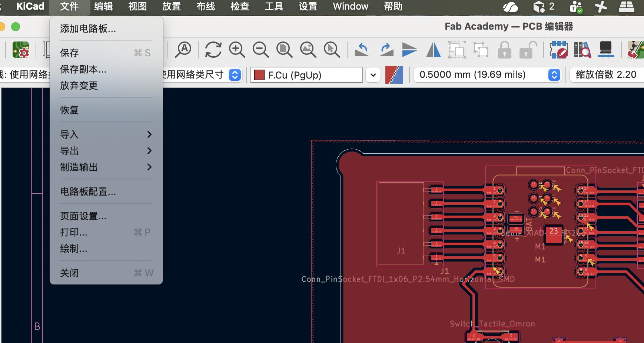The image size is (644, 343).
Task: Open the 帮助 menu
Action: click(x=393, y=6)
